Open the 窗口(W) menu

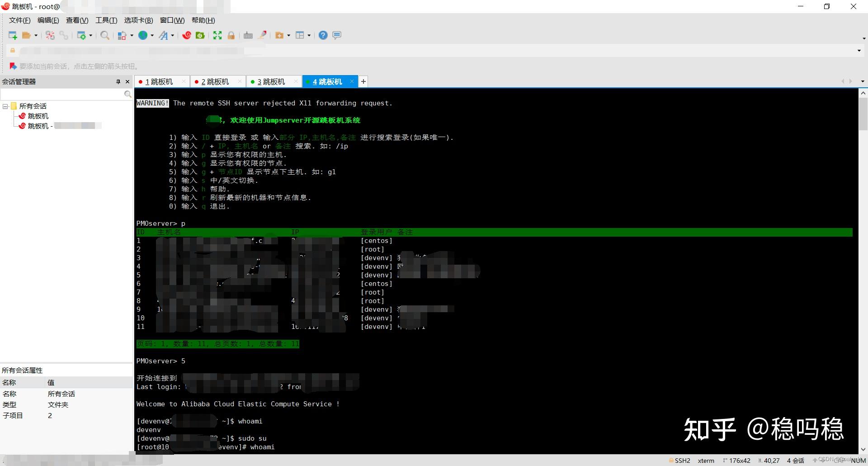pos(172,20)
